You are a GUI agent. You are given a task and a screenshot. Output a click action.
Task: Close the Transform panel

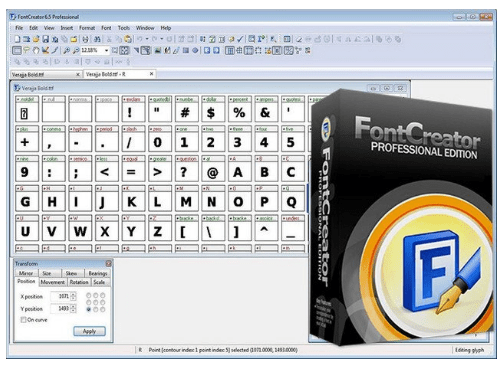108,264
